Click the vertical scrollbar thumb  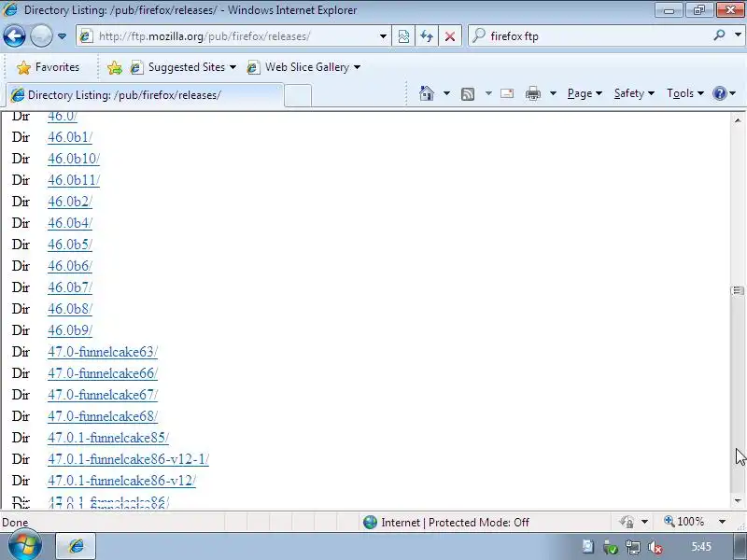point(738,290)
